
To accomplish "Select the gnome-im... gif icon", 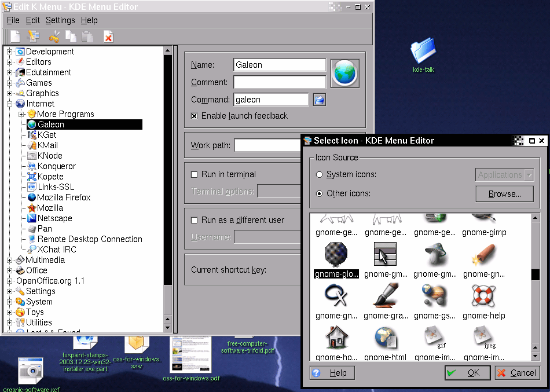I will click(435, 343).
